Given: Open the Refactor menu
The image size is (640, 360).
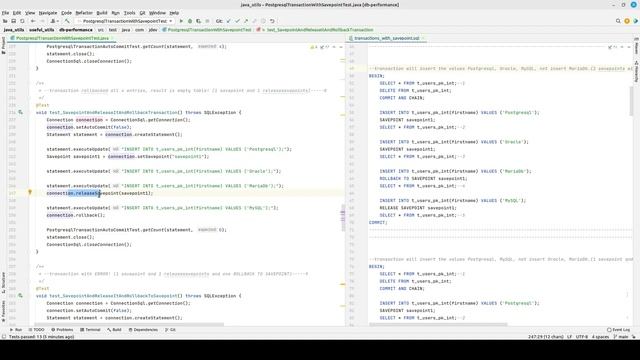Looking at the screenshot, I should 84,13.
